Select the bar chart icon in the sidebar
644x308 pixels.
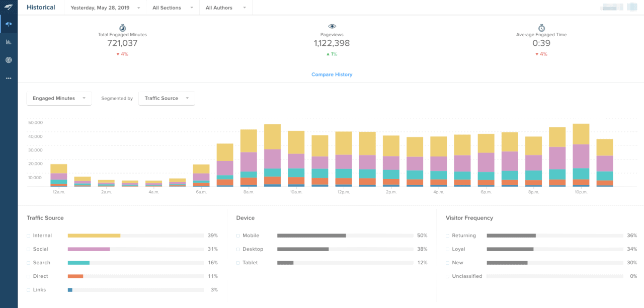(8, 42)
